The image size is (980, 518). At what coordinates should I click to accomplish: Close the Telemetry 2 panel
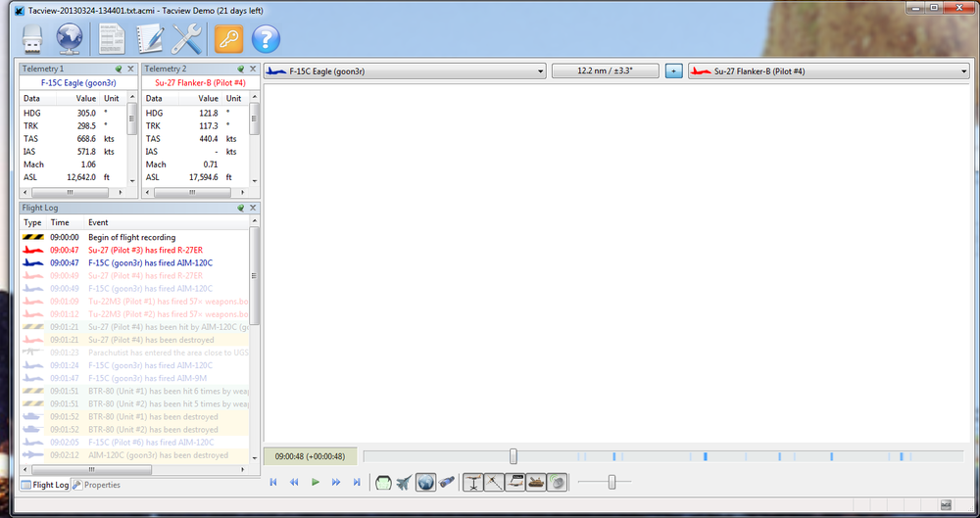253,69
